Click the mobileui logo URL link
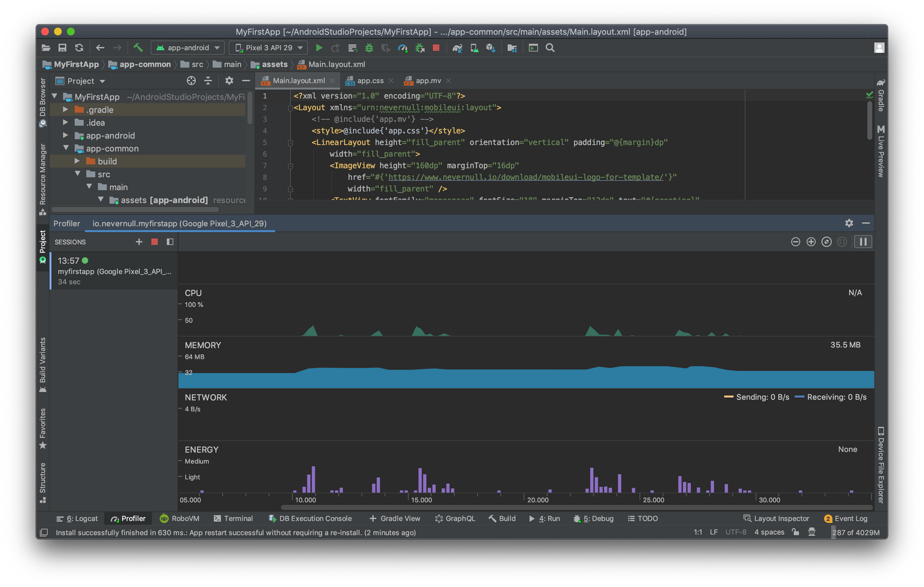Screen dimensions: 924x587 click(x=525, y=177)
